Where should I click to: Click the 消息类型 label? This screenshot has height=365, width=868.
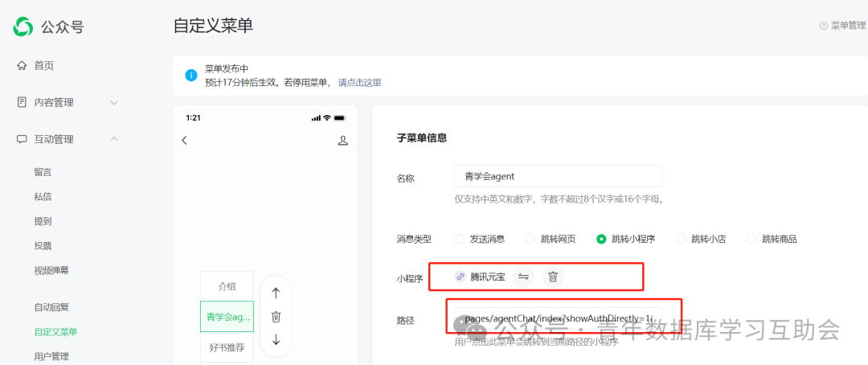pos(414,240)
